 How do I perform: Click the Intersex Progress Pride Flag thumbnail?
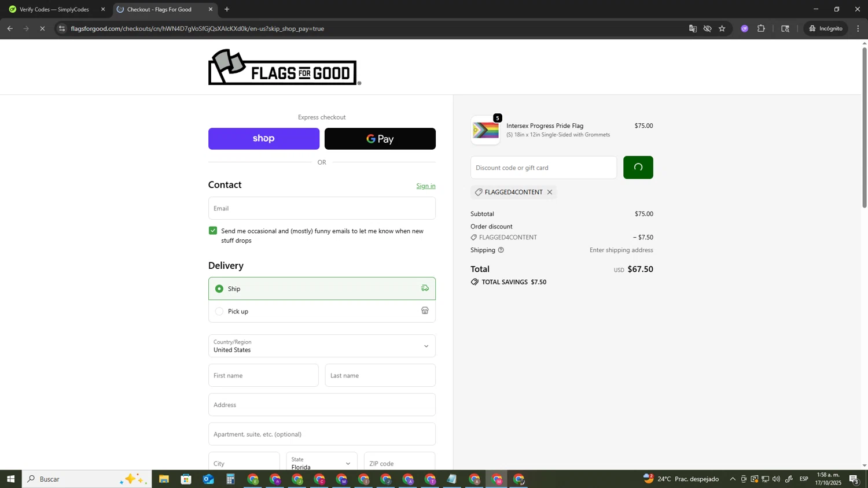coord(486,130)
